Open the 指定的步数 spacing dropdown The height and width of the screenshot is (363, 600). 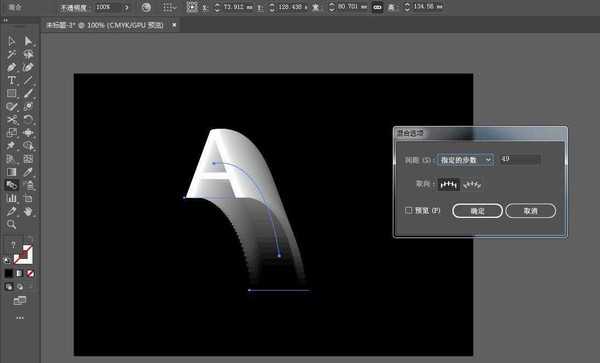coord(465,160)
